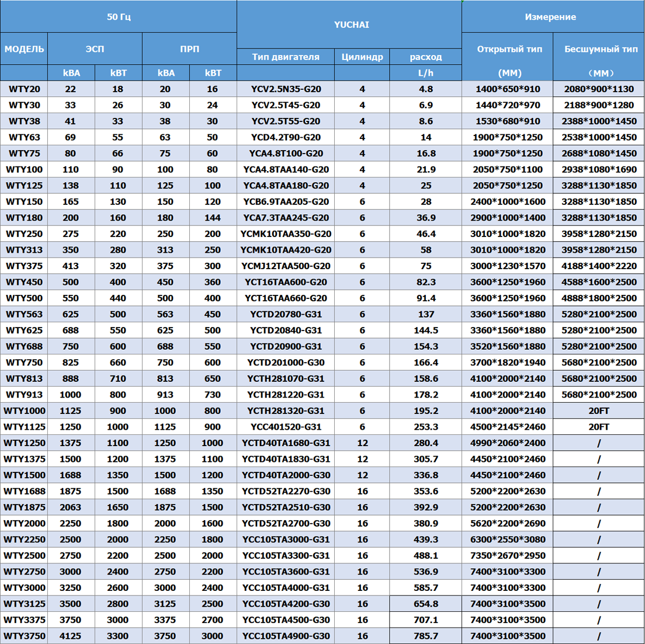Viewport: 645px width, 644px height.
Task: Click the ПРП column header
Action: coord(190,49)
